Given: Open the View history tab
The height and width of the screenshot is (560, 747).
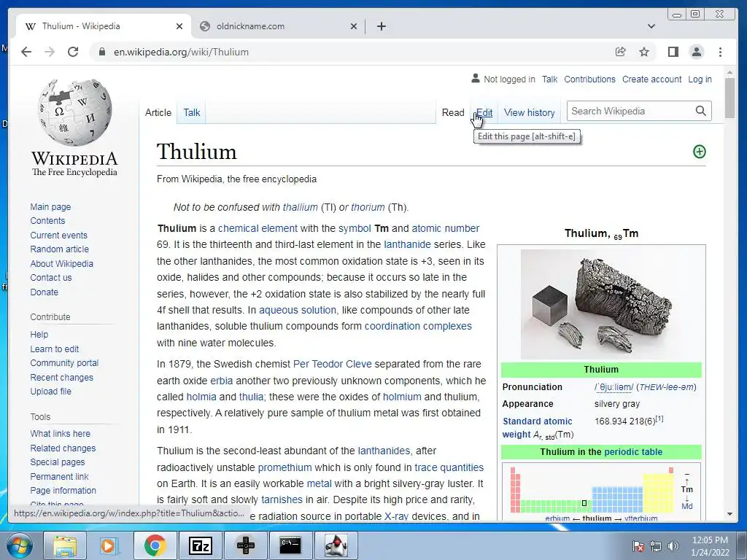Looking at the screenshot, I should point(530,113).
